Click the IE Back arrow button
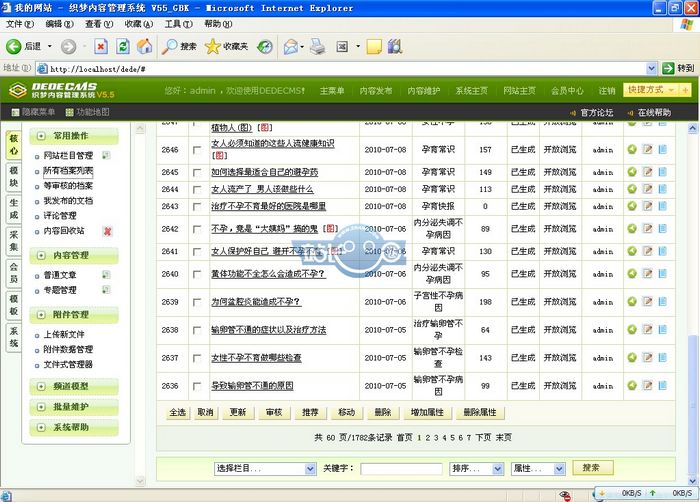700x502 pixels. pyautogui.click(x=14, y=46)
